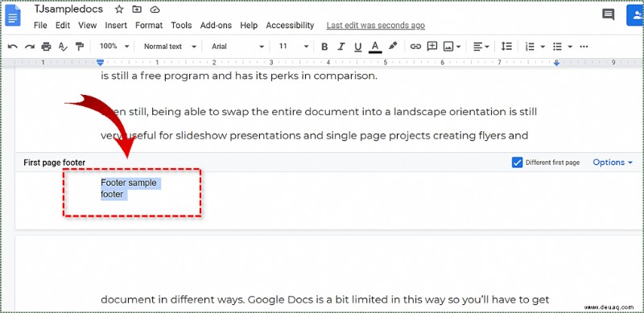Image resolution: width=644 pixels, height=313 pixels.
Task: Select the Paint format tool
Action: click(x=80, y=47)
